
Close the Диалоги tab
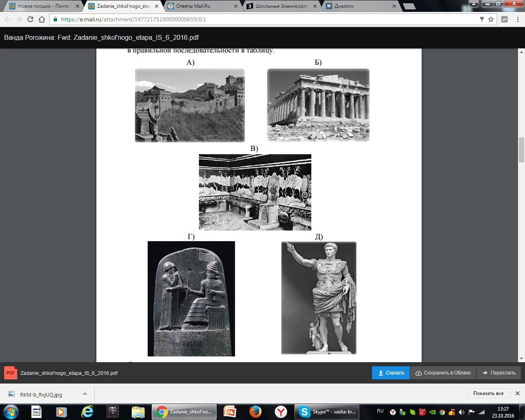394,7
